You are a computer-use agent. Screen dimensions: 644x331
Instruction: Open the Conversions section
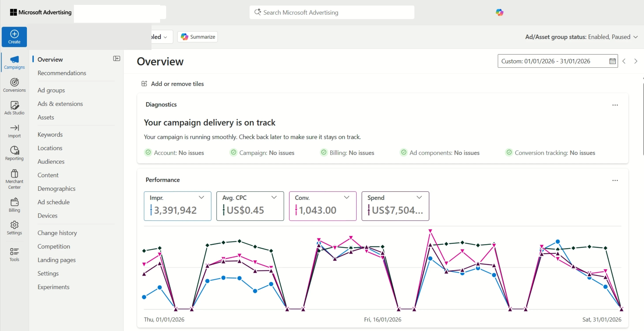14,85
